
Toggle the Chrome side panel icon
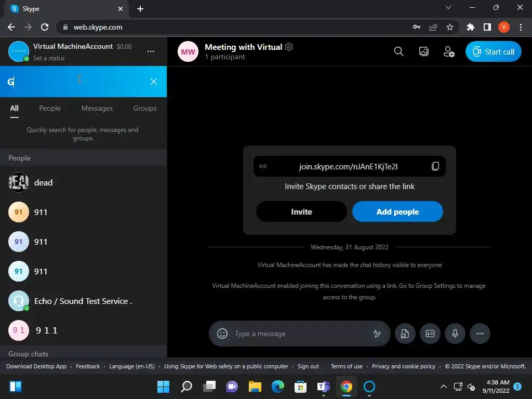487,27
